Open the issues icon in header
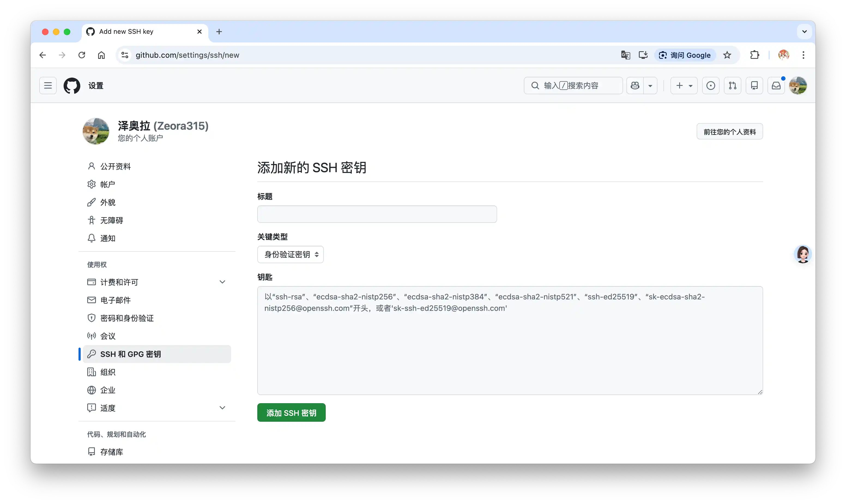 point(711,86)
